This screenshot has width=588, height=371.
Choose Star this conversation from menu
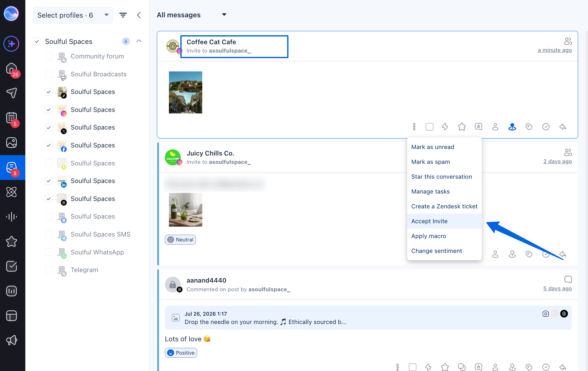tap(444, 177)
